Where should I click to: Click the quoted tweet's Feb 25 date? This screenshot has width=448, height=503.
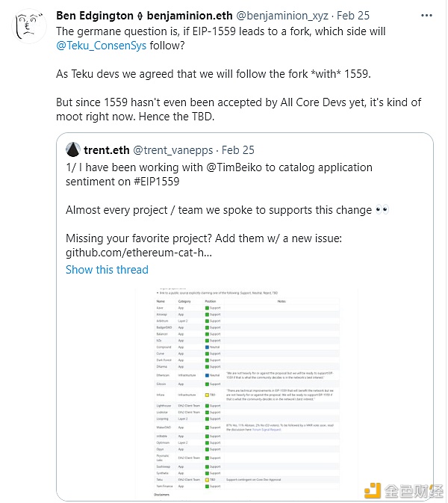tap(237, 150)
